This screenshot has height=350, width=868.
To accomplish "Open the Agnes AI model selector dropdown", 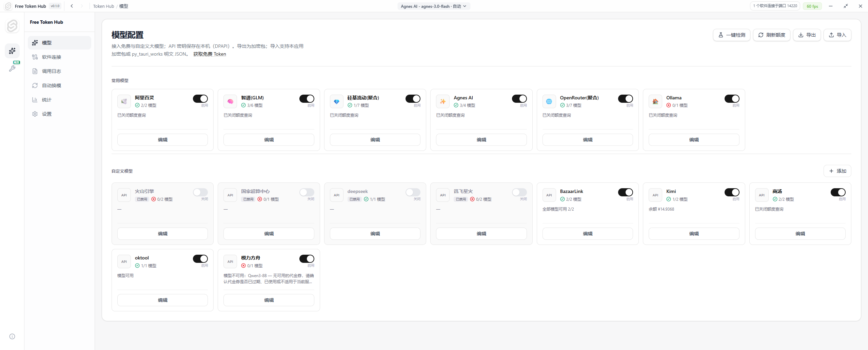I will pos(434,6).
